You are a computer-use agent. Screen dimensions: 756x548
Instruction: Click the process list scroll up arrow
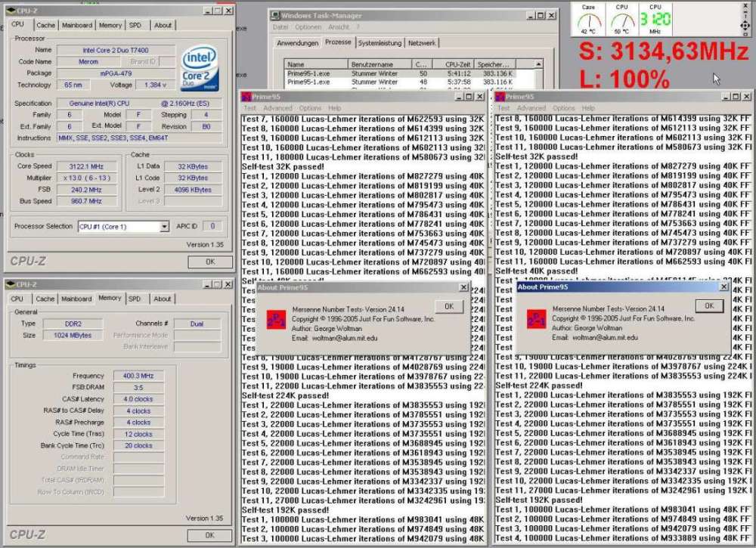tap(538, 64)
